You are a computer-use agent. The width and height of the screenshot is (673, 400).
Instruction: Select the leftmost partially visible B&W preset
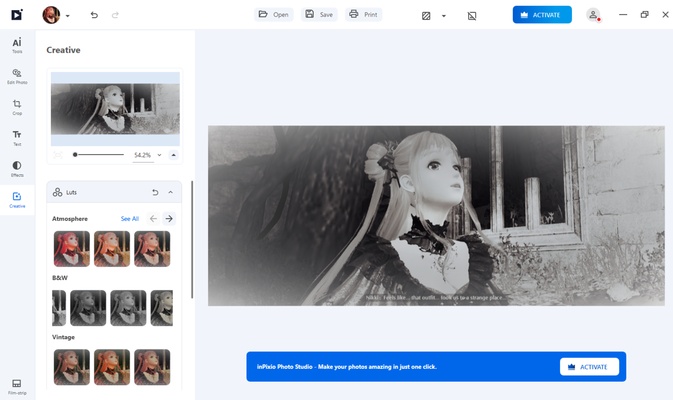(59, 308)
